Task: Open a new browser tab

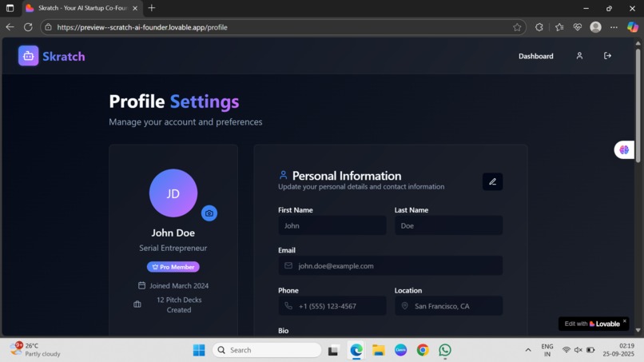Action: pyautogui.click(x=152, y=8)
